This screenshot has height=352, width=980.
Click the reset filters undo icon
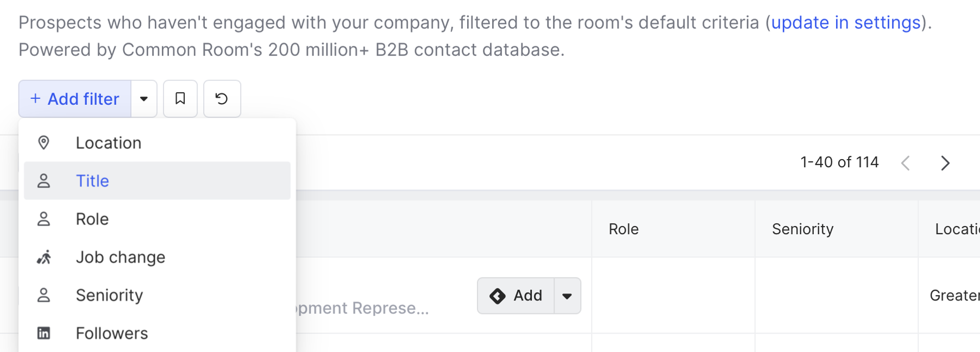pyautogui.click(x=222, y=99)
